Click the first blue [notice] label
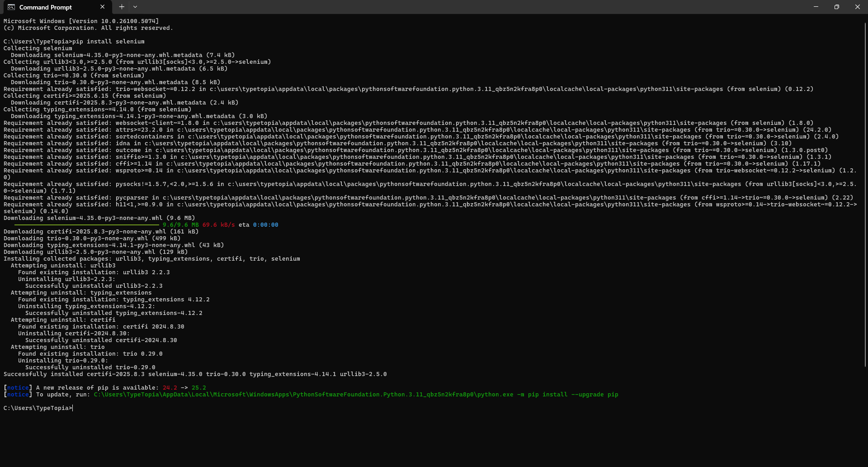This screenshot has width=868, height=467. pyautogui.click(x=18, y=388)
